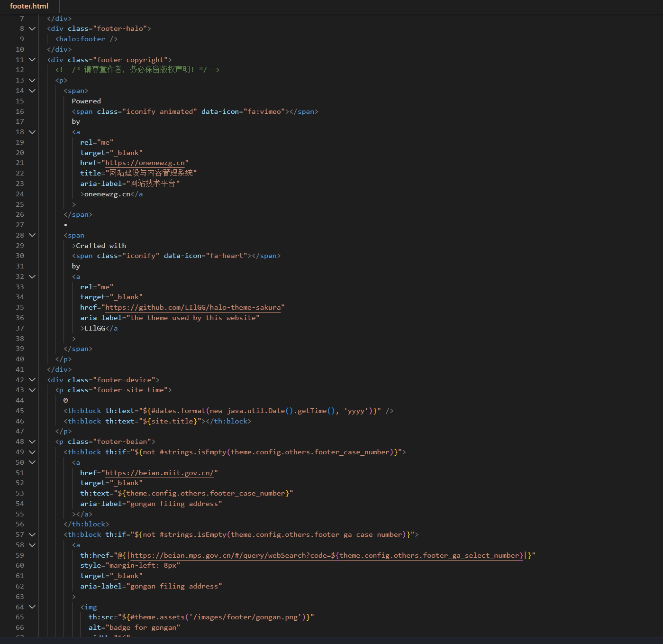Fold the span starting on line 14
This screenshot has height=644, width=663.
point(32,91)
